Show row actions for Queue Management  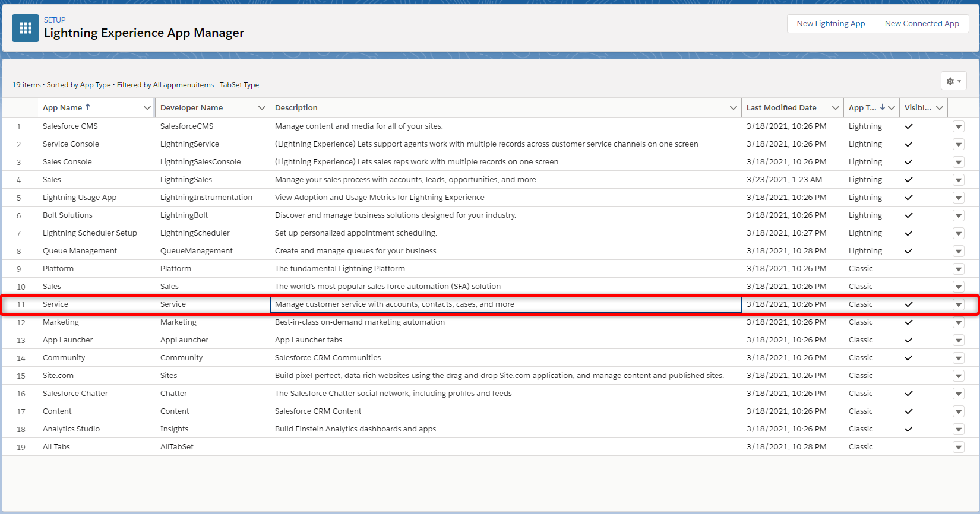(x=959, y=251)
